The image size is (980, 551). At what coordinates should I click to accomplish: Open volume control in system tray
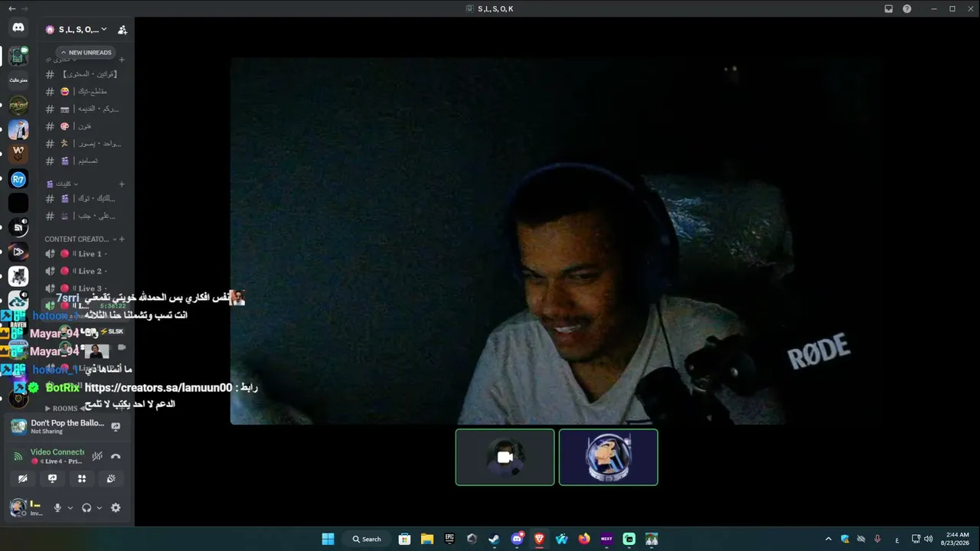(x=929, y=539)
